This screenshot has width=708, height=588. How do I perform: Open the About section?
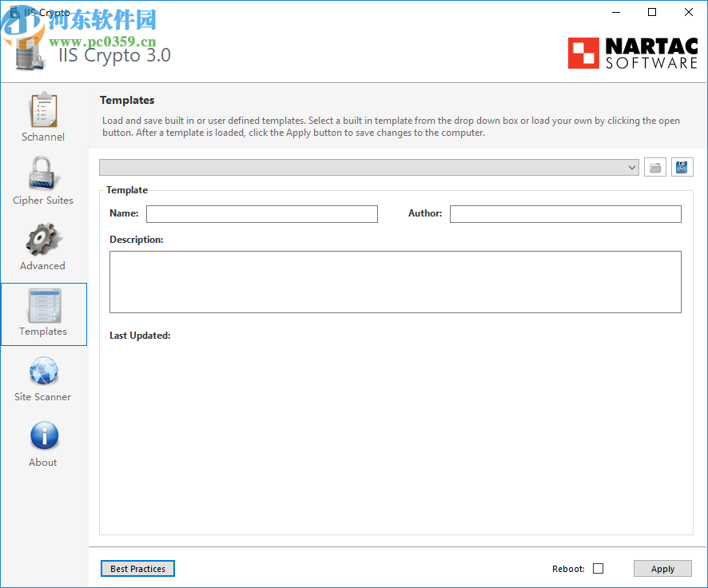43,442
